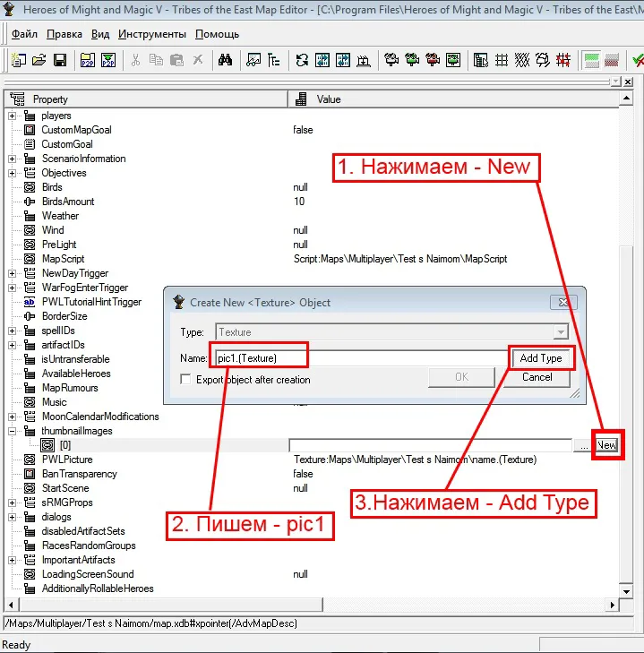Click the Cut scissors icon

pos(135,60)
